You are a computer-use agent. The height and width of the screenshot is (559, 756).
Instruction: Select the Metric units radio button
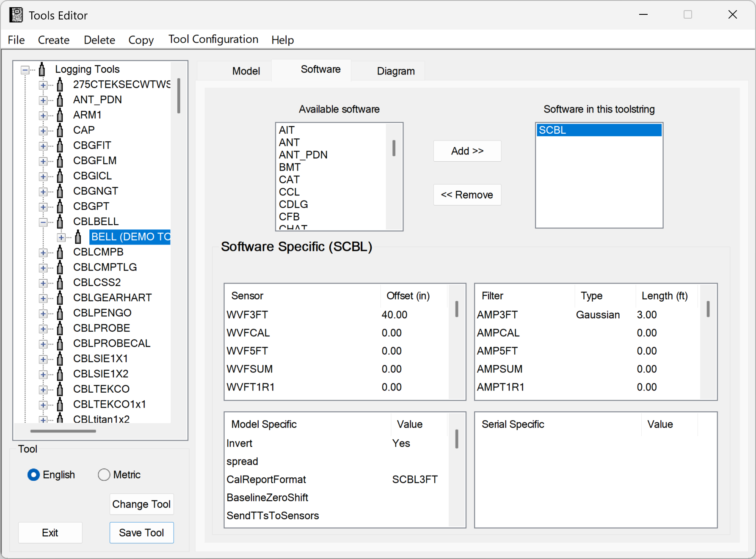click(104, 475)
